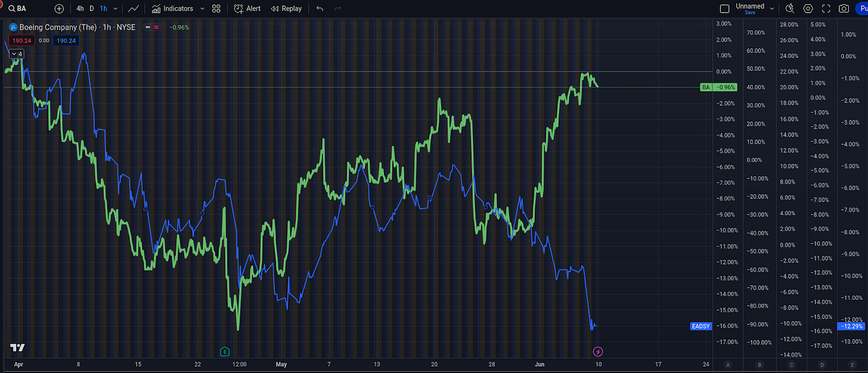Select price scale C button
868x373 pixels.
pyautogui.click(x=791, y=364)
